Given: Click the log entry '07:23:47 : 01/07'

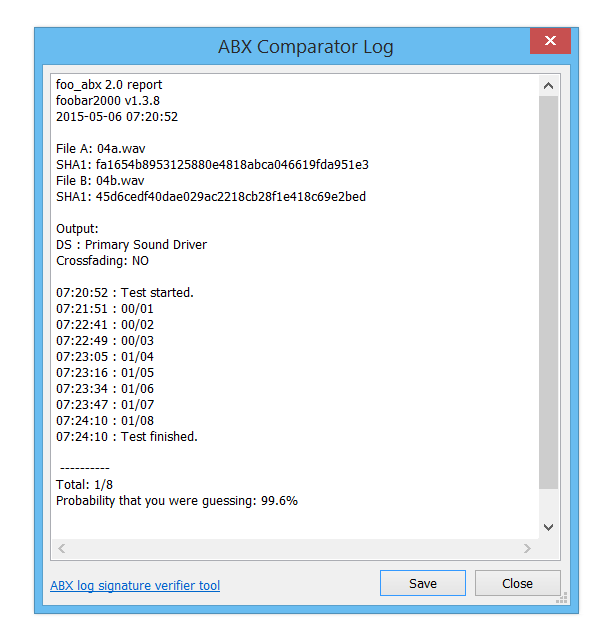Looking at the screenshot, I should [x=105, y=404].
